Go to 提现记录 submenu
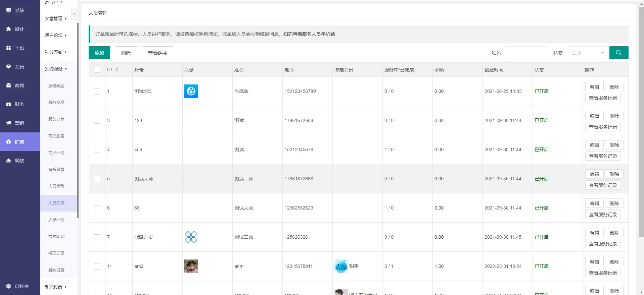Image resolution: width=644 pixels, height=295 pixels. pyautogui.click(x=56, y=253)
